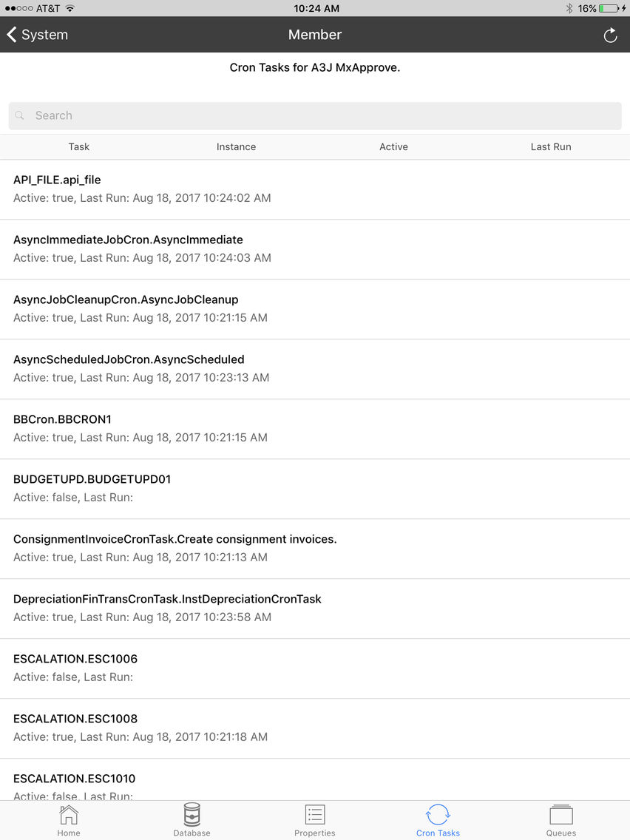This screenshot has width=630, height=840.
Task: Open the Properties tab
Action: click(315, 820)
